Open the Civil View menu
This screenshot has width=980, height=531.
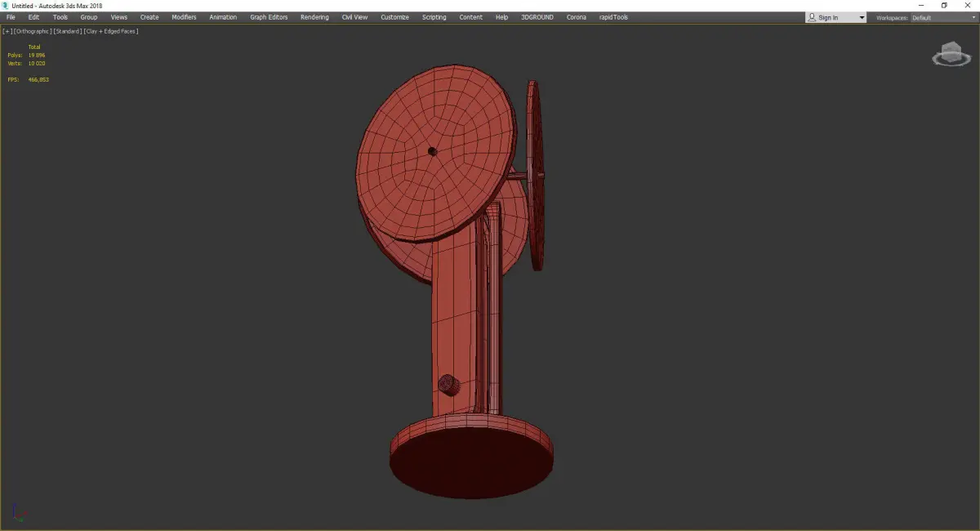pyautogui.click(x=354, y=17)
